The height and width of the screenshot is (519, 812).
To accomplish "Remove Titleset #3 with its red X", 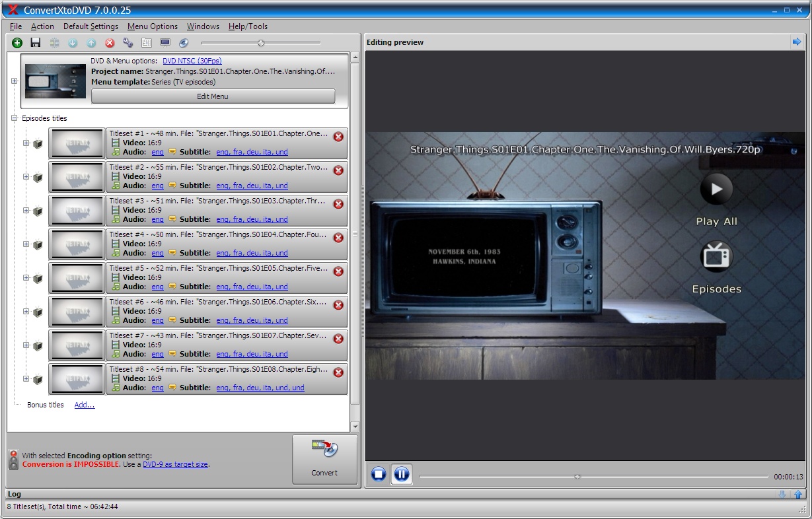I will click(338, 204).
